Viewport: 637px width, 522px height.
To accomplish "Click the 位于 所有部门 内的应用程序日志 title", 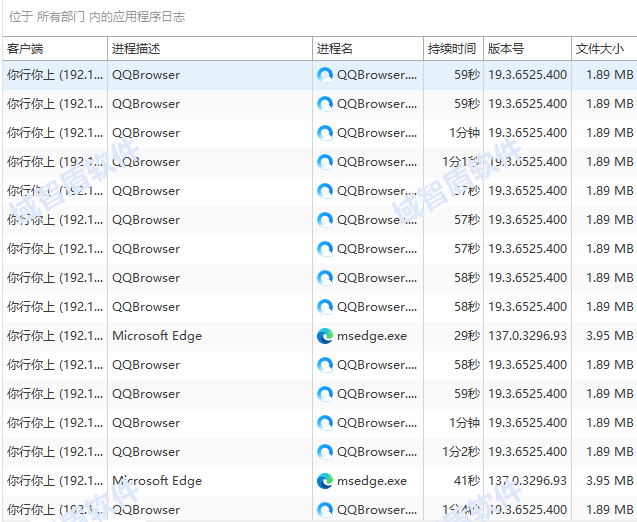I will (x=97, y=17).
